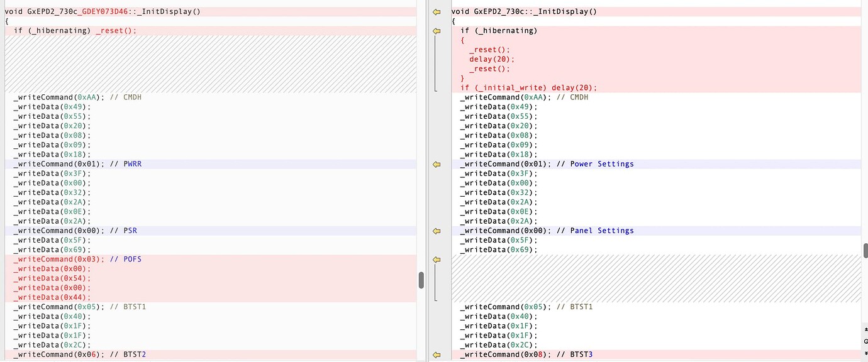Jump to next difference icon at scrollbar bottom
The image size is (868, 362).
click(865, 354)
